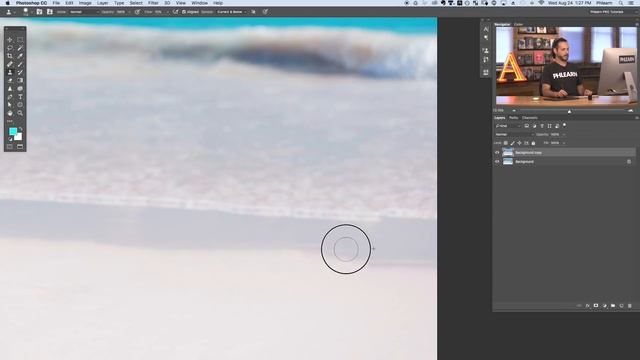Image resolution: width=640 pixels, height=360 pixels.
Task: Open the Edit Toolbar three-dots button
Action: [x=10, y=121]
